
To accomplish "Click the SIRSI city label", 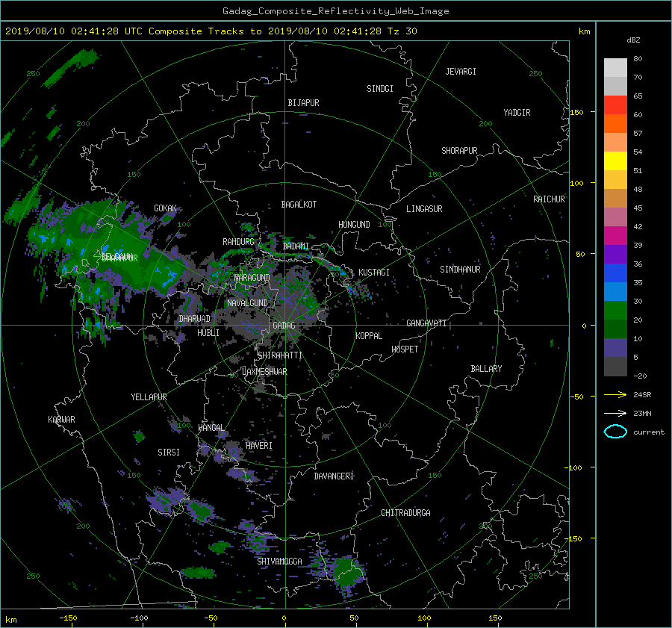I will tap(169, 453).
